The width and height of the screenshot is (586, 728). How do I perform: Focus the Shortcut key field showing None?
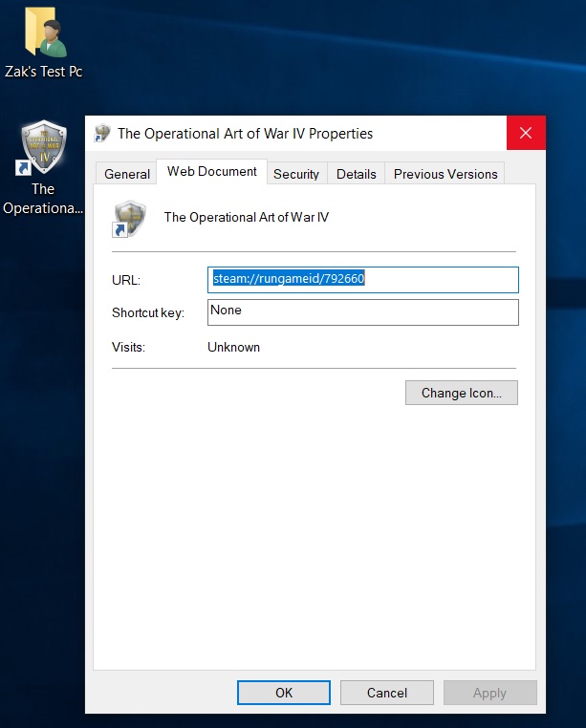(x=363, y=312)
